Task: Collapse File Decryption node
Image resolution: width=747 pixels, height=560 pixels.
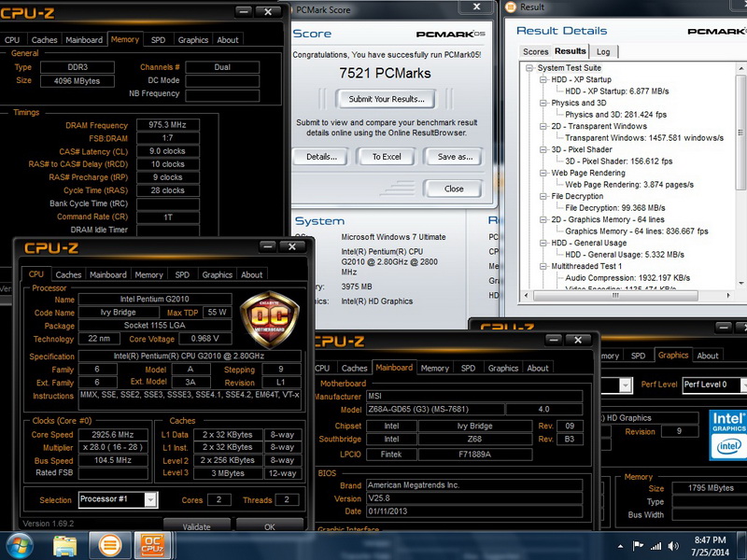Action: click(543, 196)
